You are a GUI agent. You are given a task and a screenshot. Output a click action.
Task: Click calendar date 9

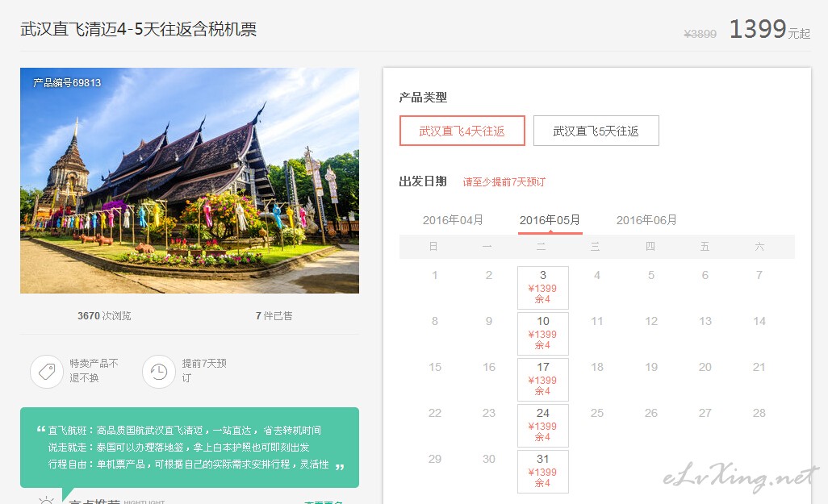(489, 321)
